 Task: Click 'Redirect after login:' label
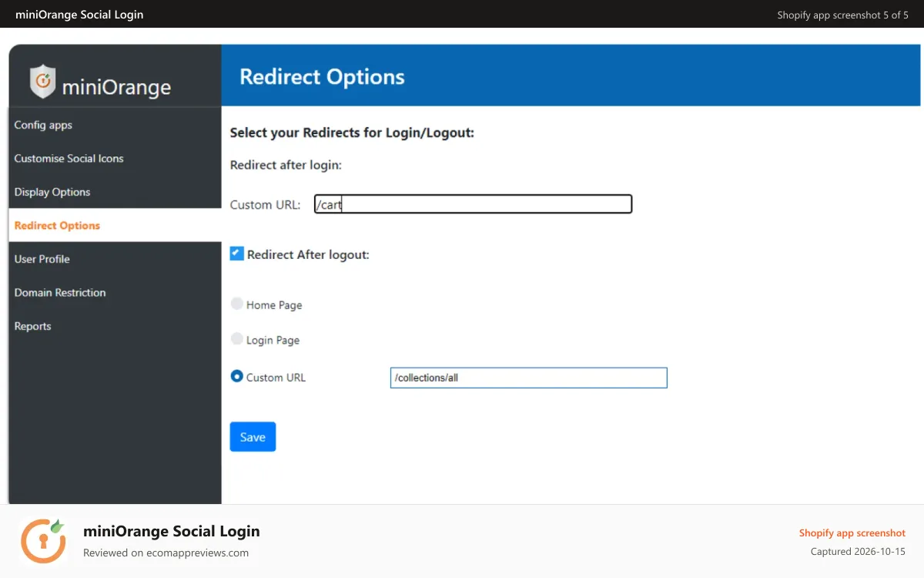pos(286,164)
